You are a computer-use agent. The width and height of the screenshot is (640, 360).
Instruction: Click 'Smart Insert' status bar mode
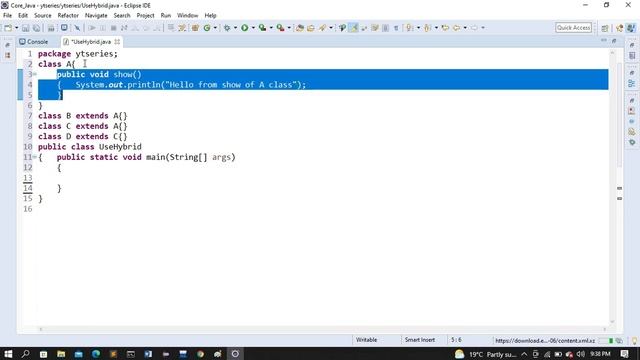(x=420, y=340)
